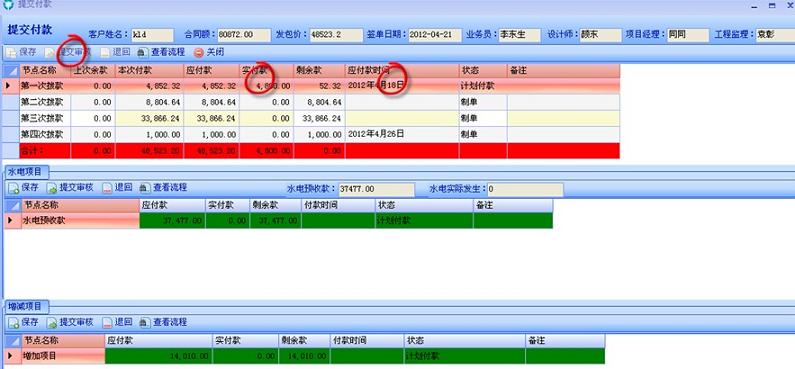Image resolution: width=795 pixels, height=369 pixels.
Task: Click the 状态 header in the top table
Action: 483,70
